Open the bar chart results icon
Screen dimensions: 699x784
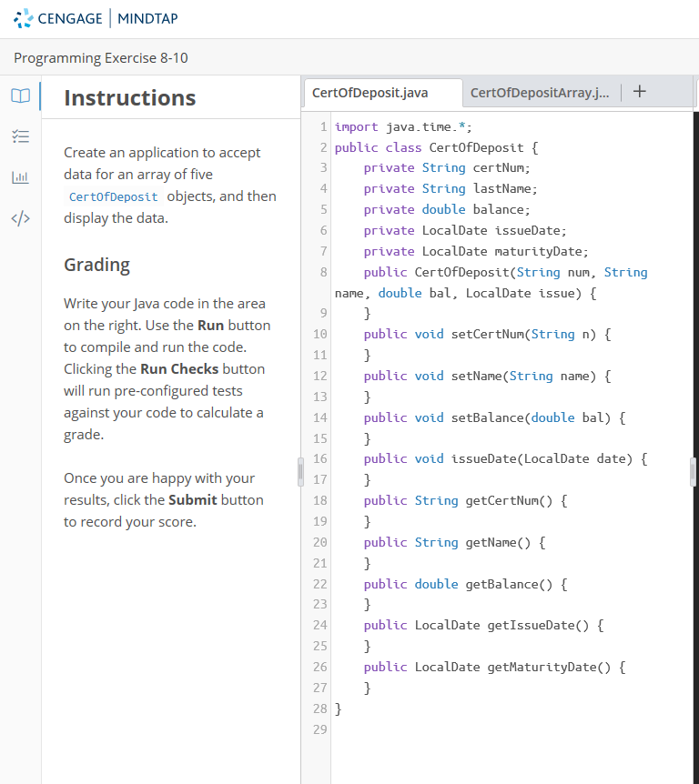click(x=21, y=177)
